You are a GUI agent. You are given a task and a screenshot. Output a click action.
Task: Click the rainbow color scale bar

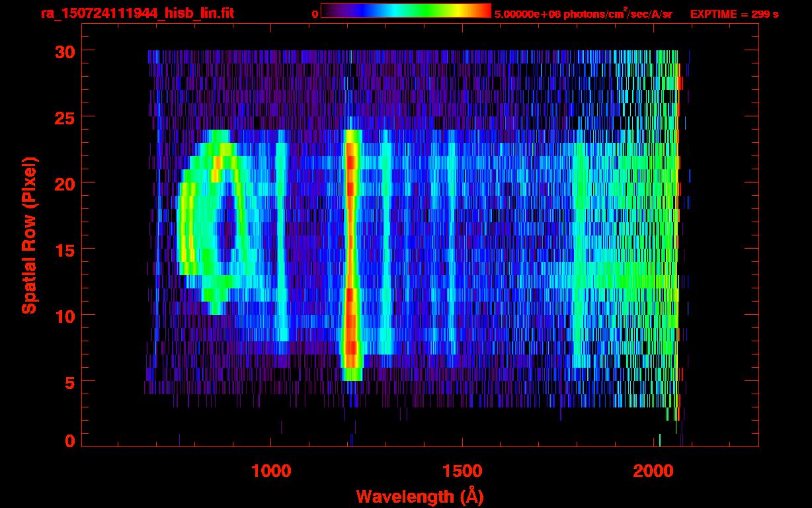[406, 11]
